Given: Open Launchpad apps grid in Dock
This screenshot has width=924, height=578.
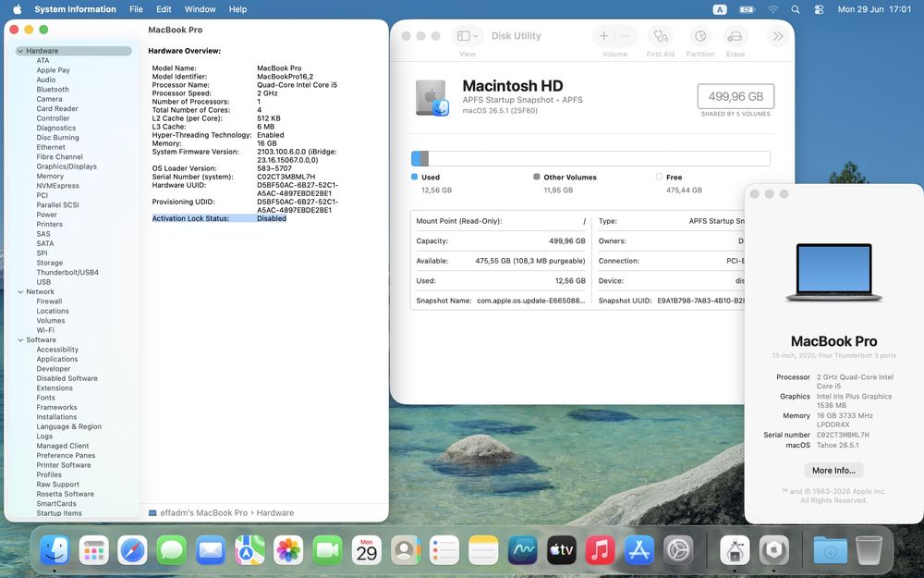Looking at the screenshot, I should pyautogui.click(x=93, y=550).
